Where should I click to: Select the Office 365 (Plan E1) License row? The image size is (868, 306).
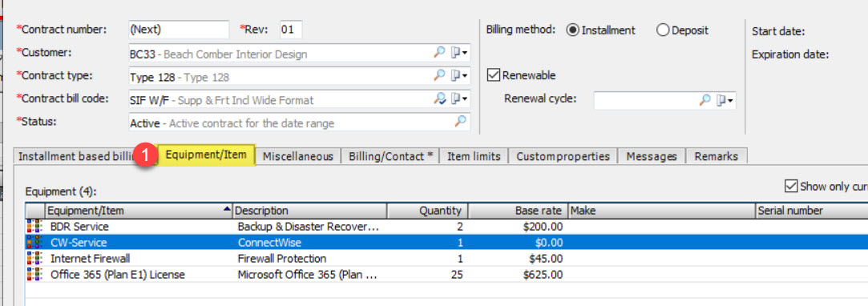point(446,275)
